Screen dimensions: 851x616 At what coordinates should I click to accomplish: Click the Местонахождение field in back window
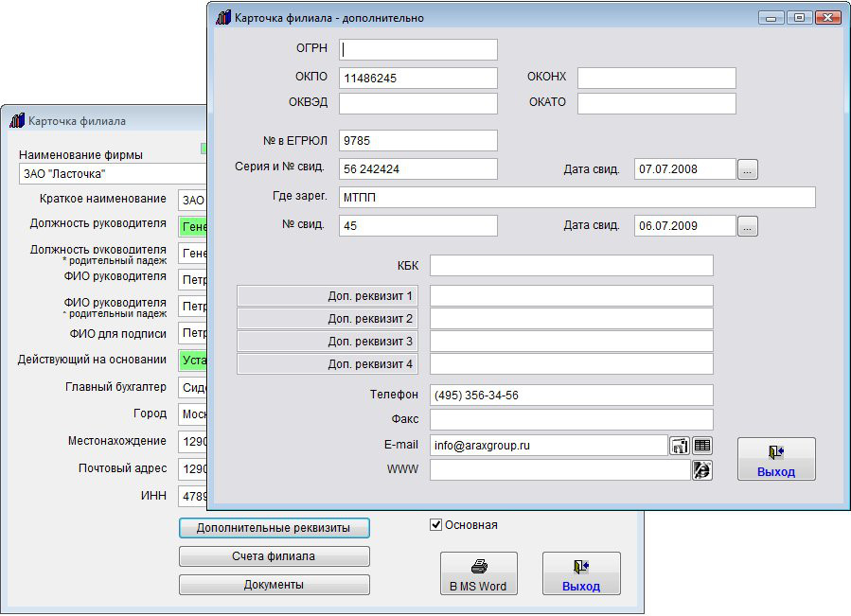[193, 441]
